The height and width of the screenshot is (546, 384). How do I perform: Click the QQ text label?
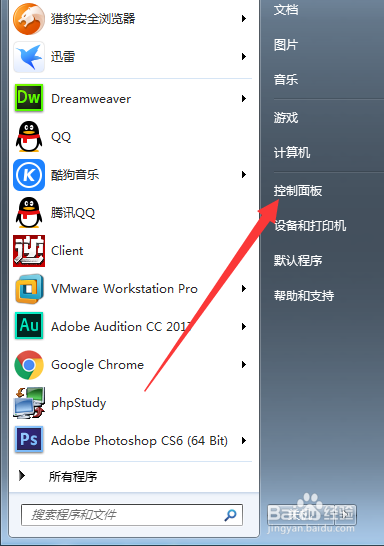pyautogui.click(x=61, y=137)
